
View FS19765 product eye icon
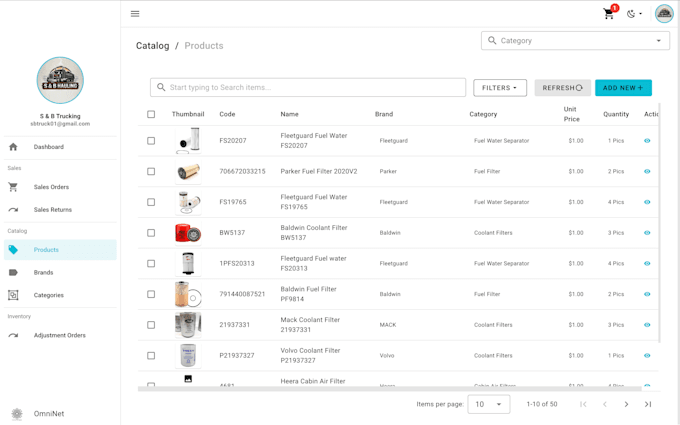coord(647,202)
